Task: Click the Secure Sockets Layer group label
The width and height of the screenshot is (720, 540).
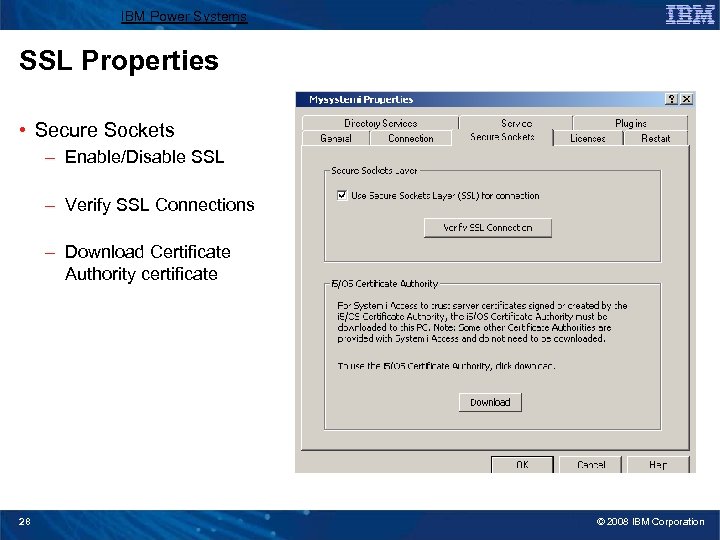Action: point(374,170)
